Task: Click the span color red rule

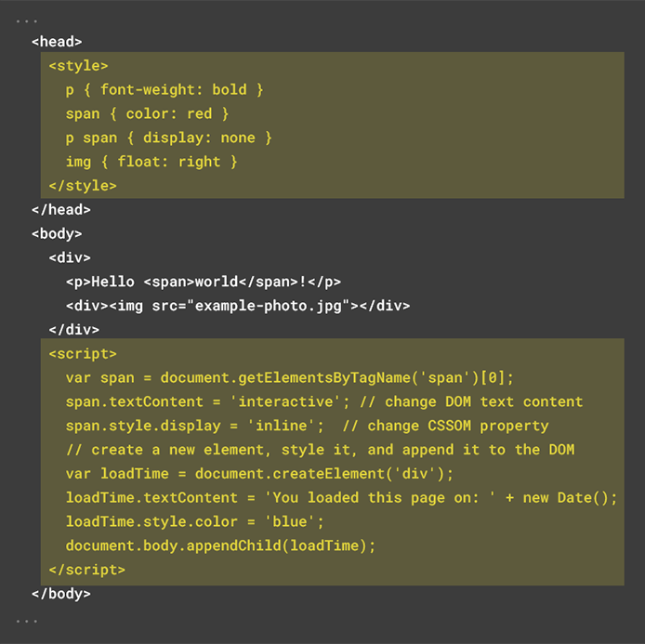Action: 147,114
